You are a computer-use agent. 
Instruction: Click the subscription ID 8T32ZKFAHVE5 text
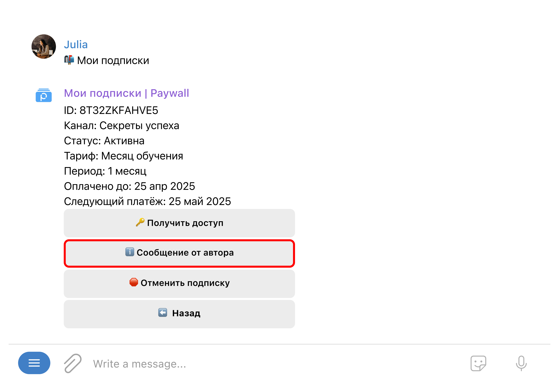119,110
